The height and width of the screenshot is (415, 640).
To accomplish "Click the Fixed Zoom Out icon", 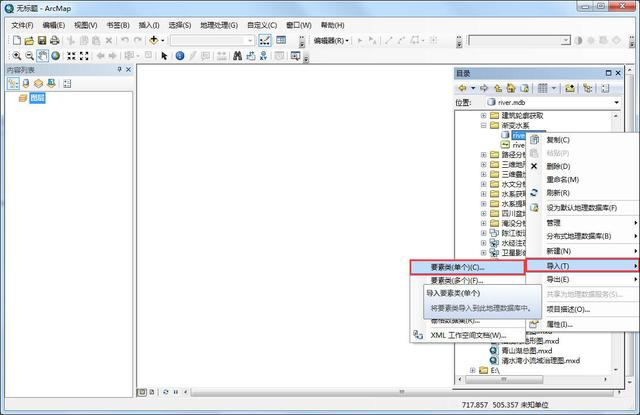I will 84,56.
